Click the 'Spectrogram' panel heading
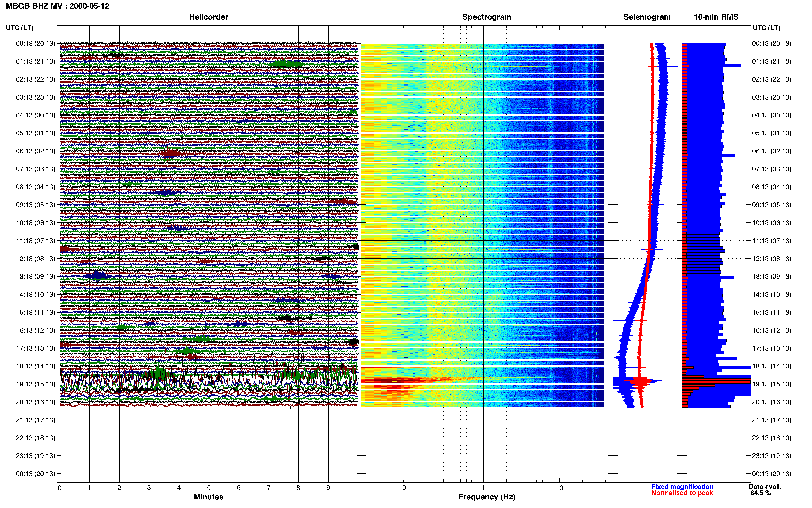 487,17
